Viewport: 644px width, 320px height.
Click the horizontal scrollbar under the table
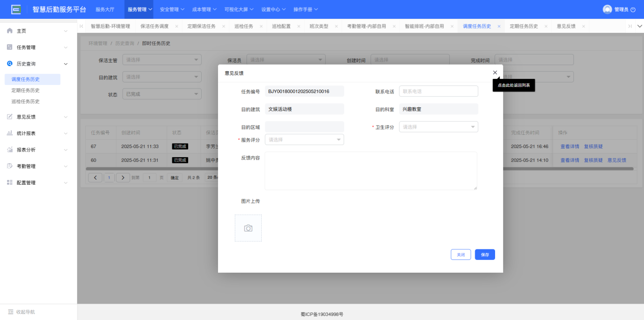click(360, 168)
